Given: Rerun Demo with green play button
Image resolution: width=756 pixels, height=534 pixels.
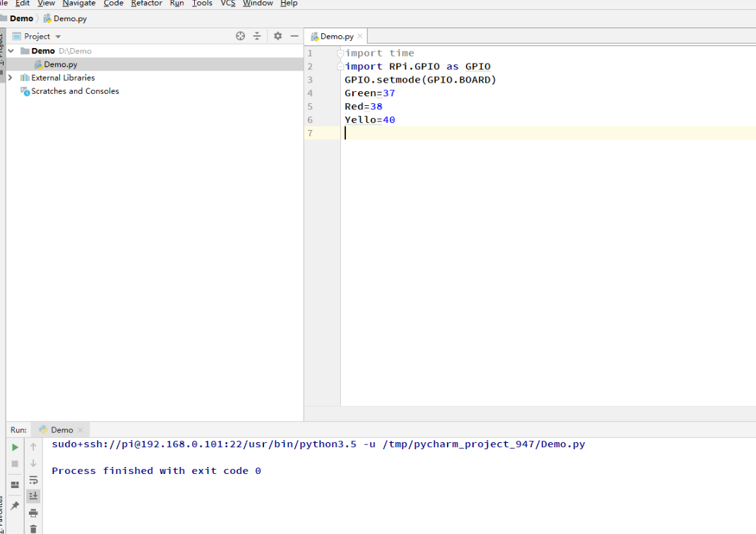Looking at the screenshot, I should tap(15, 447).
